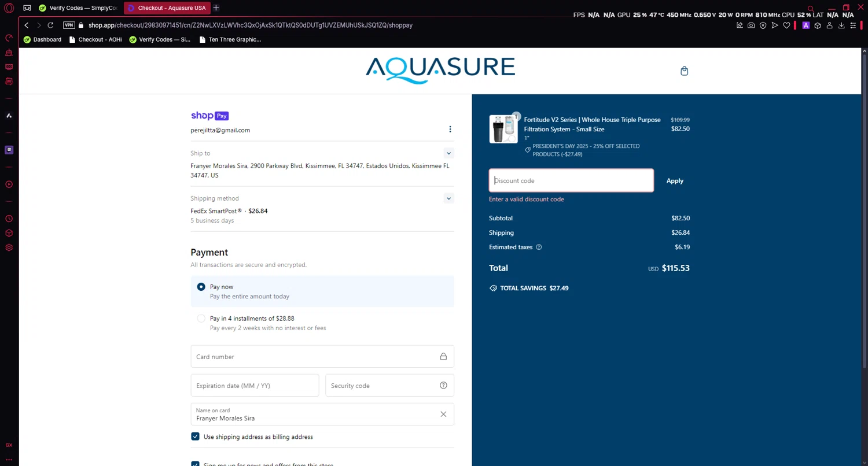The width and height of the screenshot is (868, 466).
Task: Click the VPN badge in address bar
Action: tap(69, 25)
